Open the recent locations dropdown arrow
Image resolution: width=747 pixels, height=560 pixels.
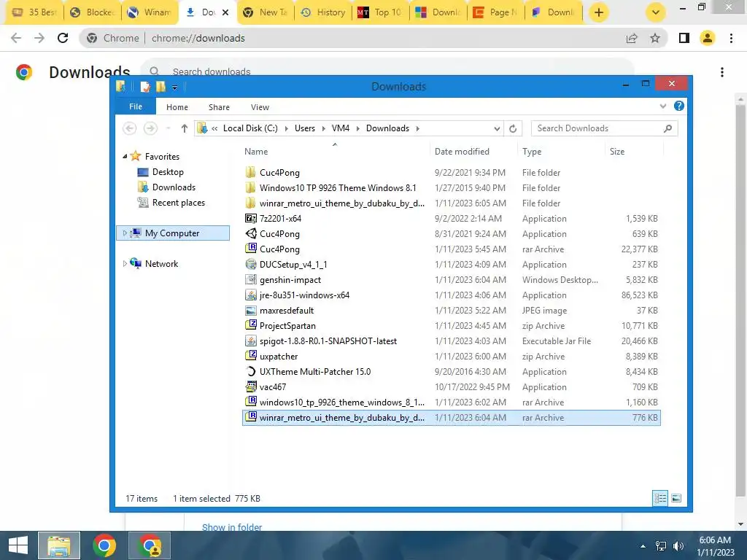pos(169,128)
